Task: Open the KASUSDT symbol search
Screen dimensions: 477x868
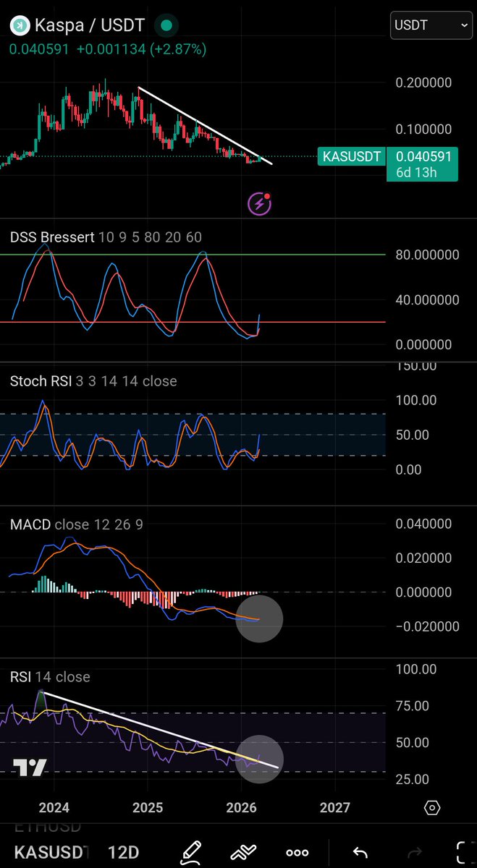Action: (x=51, y=852)
